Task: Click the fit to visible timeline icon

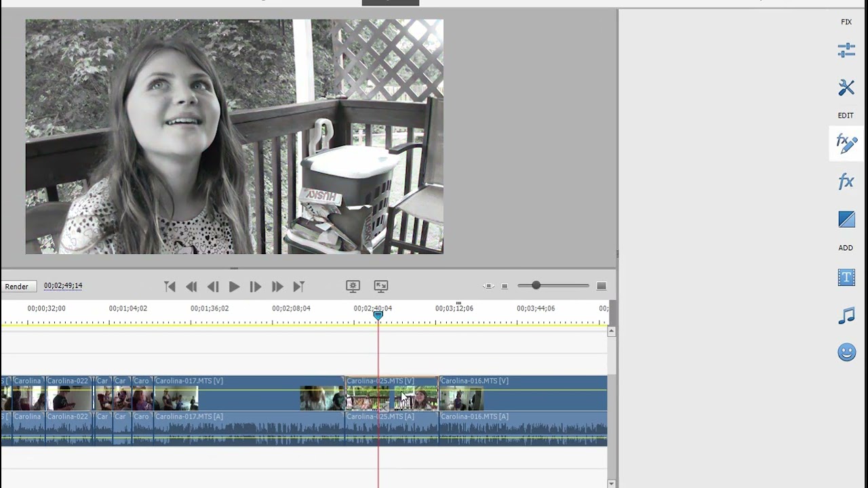Action: coord(488,286)
